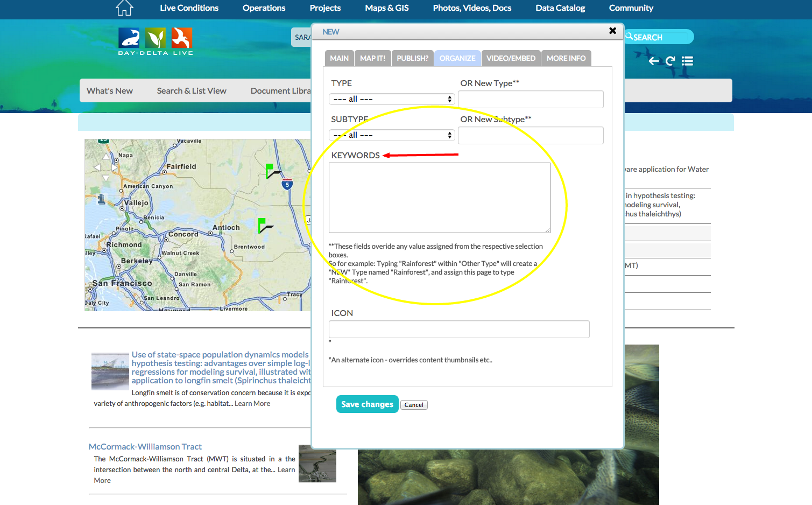Click inside the KEYWORDS text area
The height and width of the screenshot is (505, 812).
point(439,198)
